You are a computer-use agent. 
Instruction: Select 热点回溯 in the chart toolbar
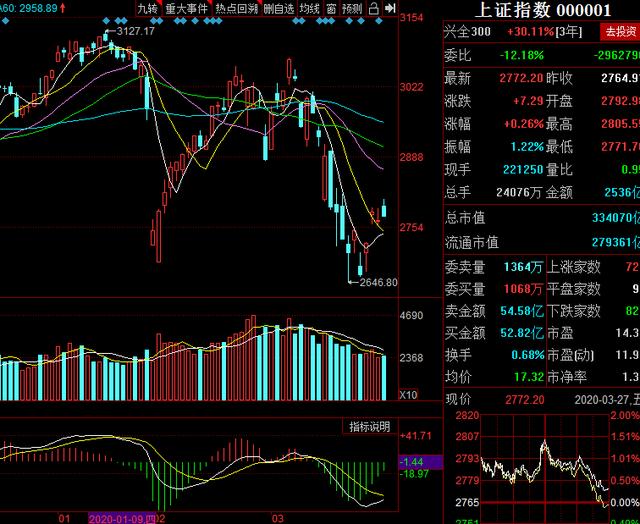tap(237, 8)
